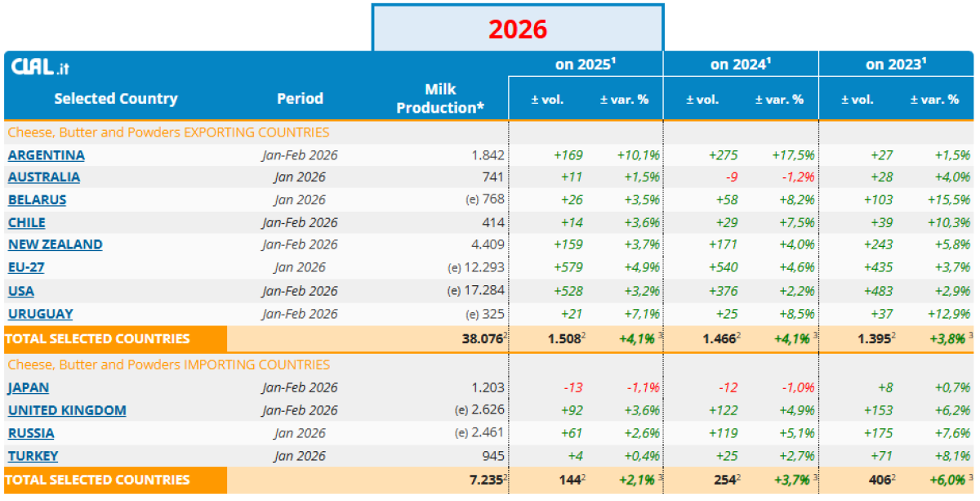Open the AUSTRALIA country link
The image size is (980, 501).
pos(44,177)
